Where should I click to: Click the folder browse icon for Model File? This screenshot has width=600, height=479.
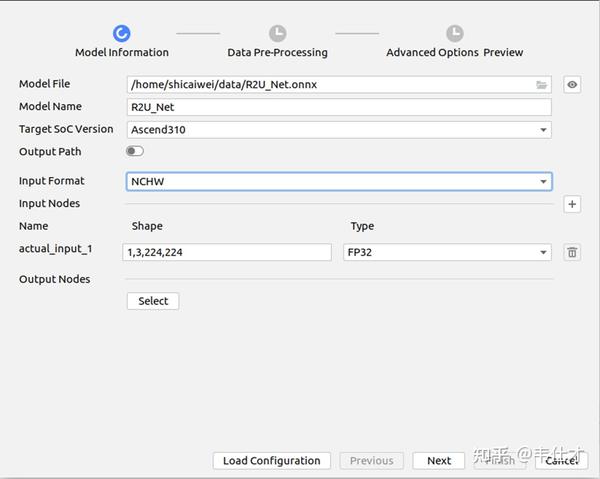click(x=542, y=85)
